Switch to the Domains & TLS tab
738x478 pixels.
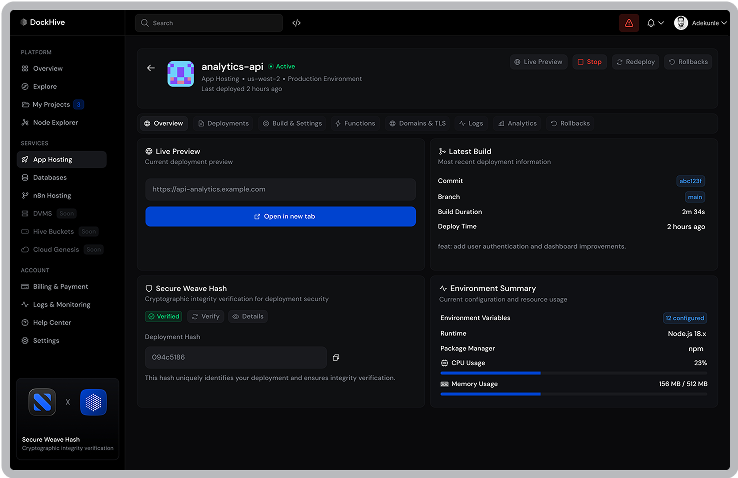point(417,123)
